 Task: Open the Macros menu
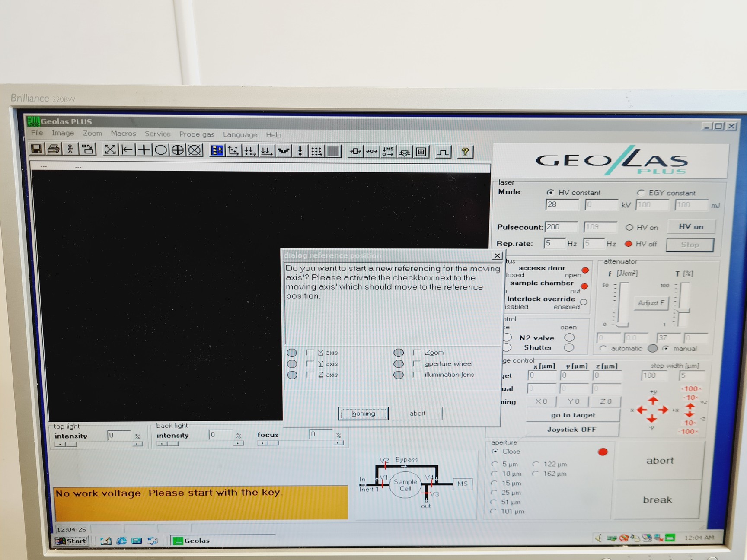[123, 134]
